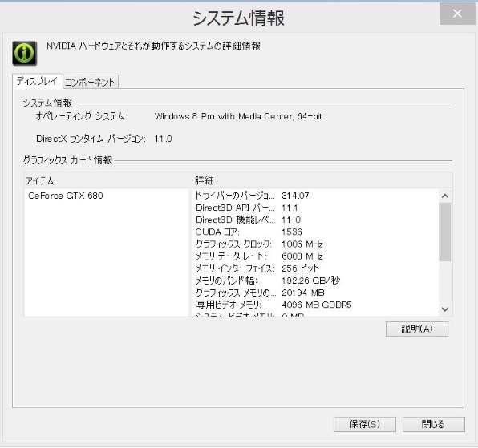478x448 pixels.
Task: Click the 保存(S) button
Action: (365, 424)
